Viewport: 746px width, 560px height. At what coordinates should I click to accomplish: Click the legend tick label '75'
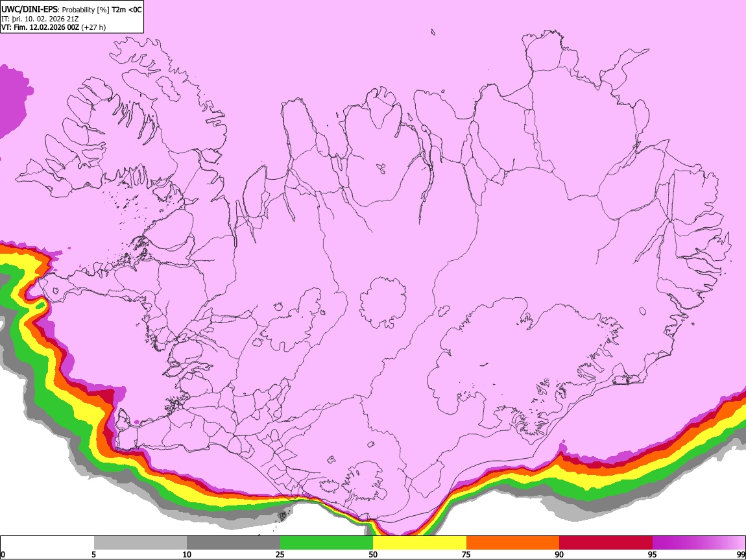pyautogui.click(x=466, y=554)
